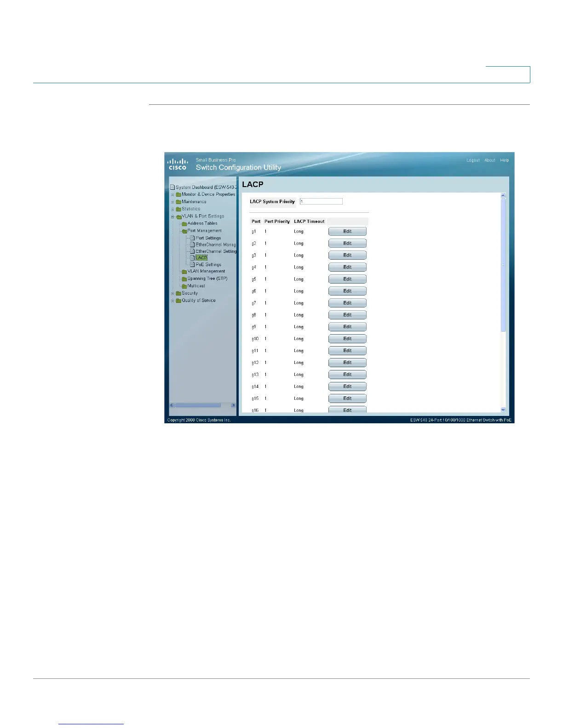The width and height of the screenshot is (563, 728).
Task: Click Edit button for port g10
Action: click(347, 339)
